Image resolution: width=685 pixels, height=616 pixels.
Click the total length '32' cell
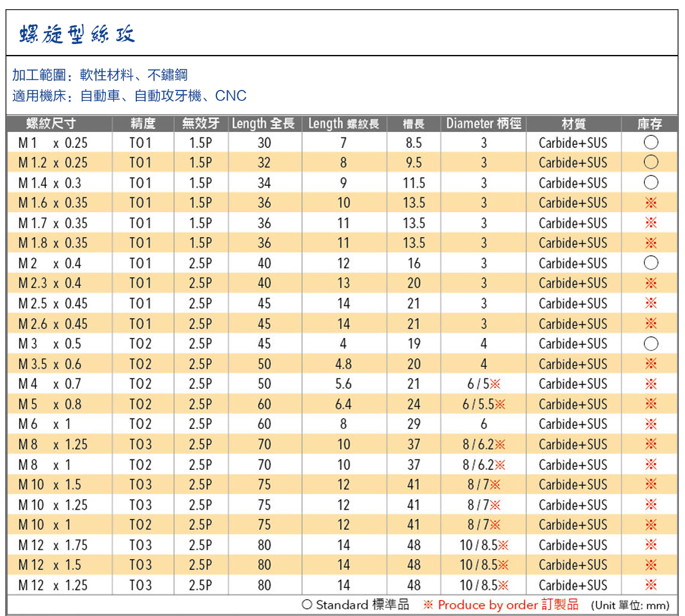tap(264, 163)
